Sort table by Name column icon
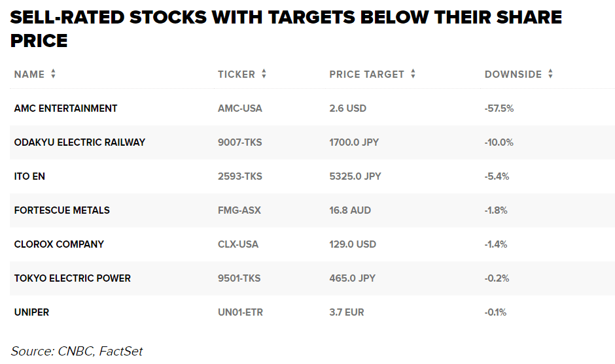The width and height of the screenshot is (615, 364). tap(53, 74)
